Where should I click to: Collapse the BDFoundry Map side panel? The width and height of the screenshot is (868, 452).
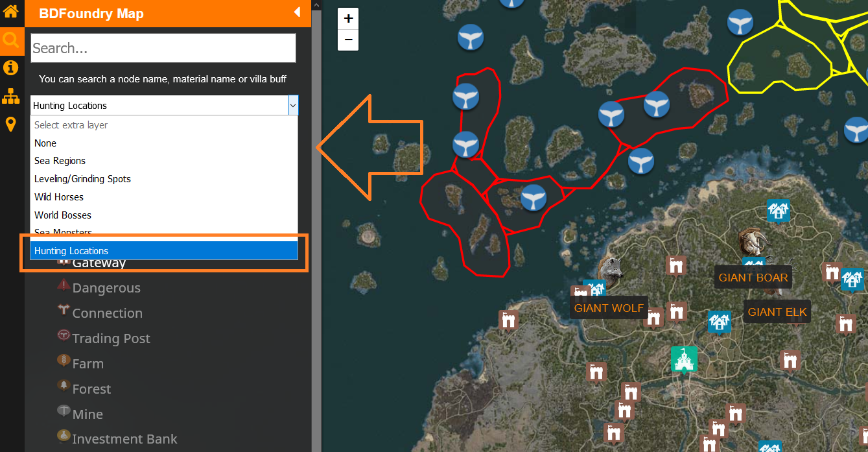click(297, 12)
